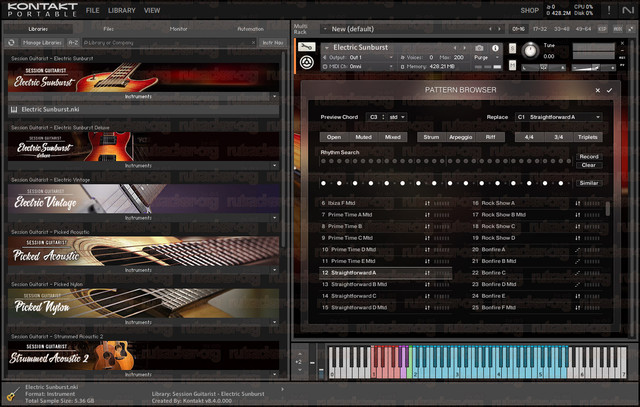Toggle the 3/4 time signature filter
Viewport: 640px width, 407px height.
pos(558,137)
